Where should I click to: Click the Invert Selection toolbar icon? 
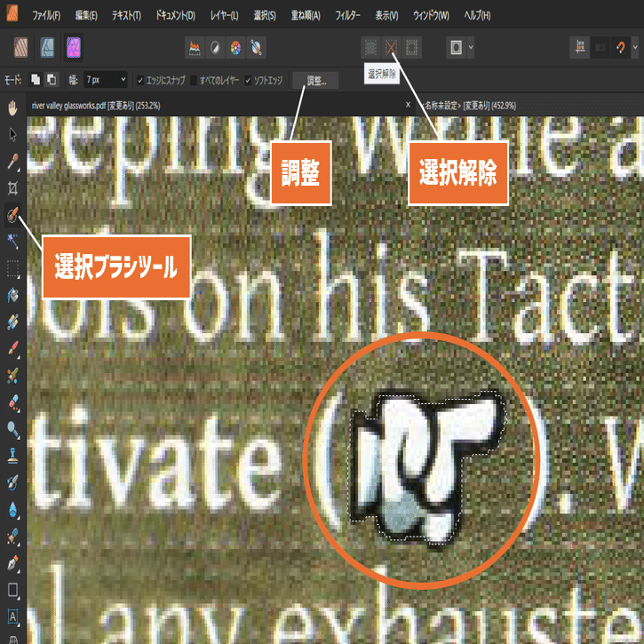pos(411,48)
